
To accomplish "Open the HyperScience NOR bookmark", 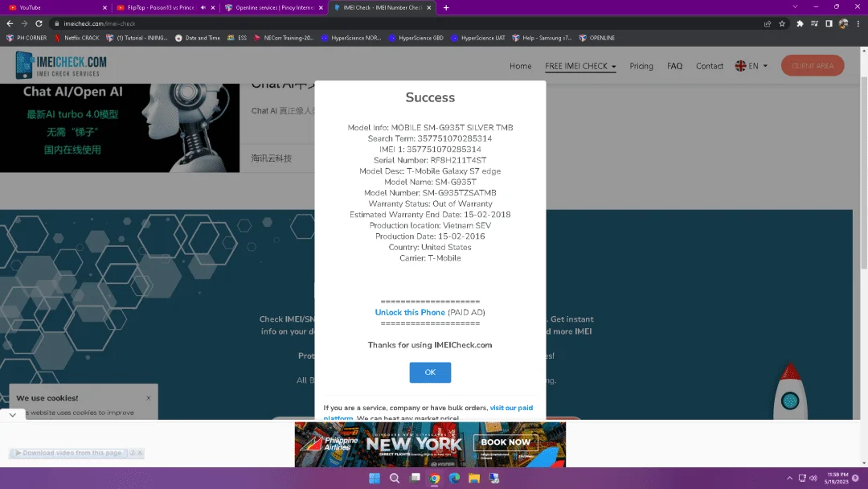I will [x=351, y=39].
